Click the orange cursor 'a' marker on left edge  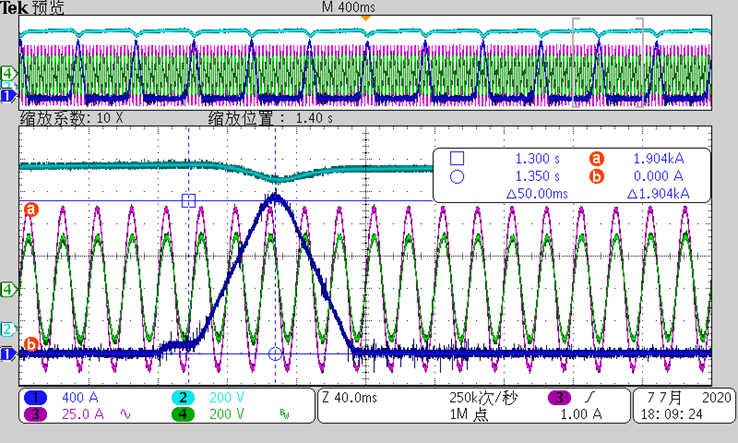point(30,210)
